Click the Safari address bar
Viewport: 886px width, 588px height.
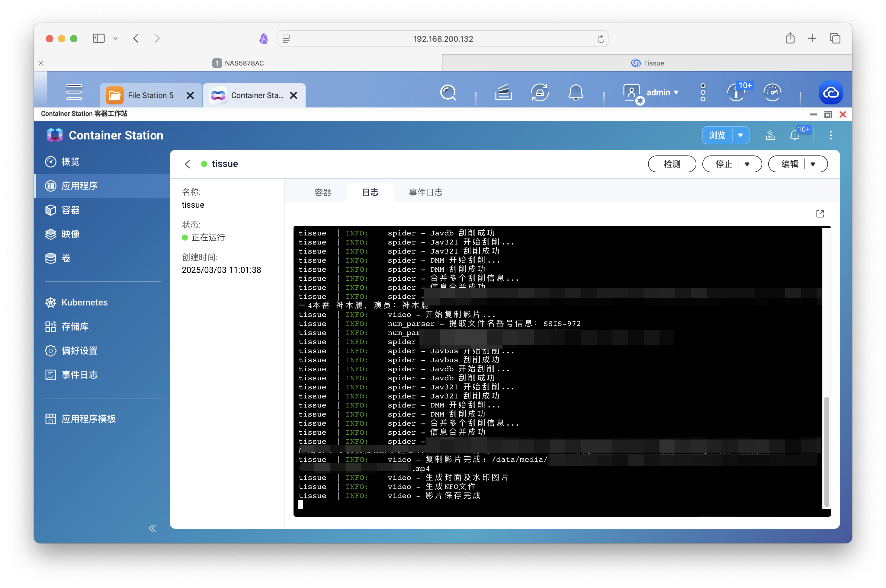point(443,39)
